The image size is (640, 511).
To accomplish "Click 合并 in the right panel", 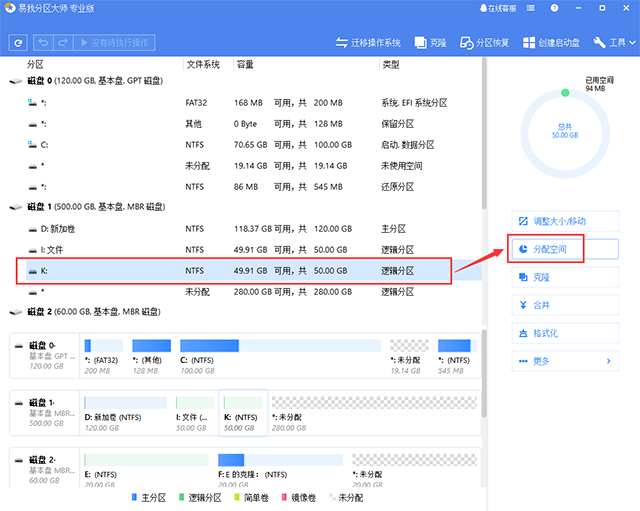I will [563, 305].
